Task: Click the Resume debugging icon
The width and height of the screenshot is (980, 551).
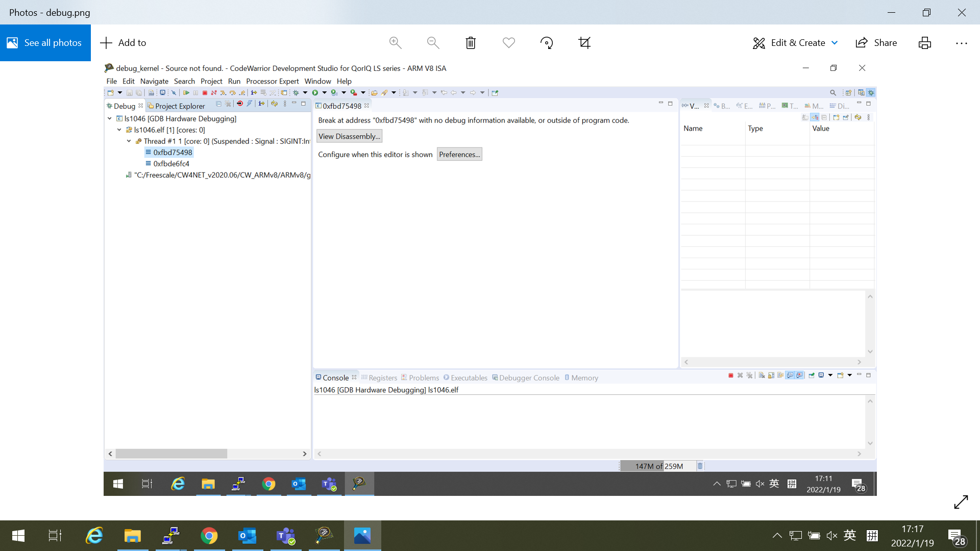Action: [186, 92]
